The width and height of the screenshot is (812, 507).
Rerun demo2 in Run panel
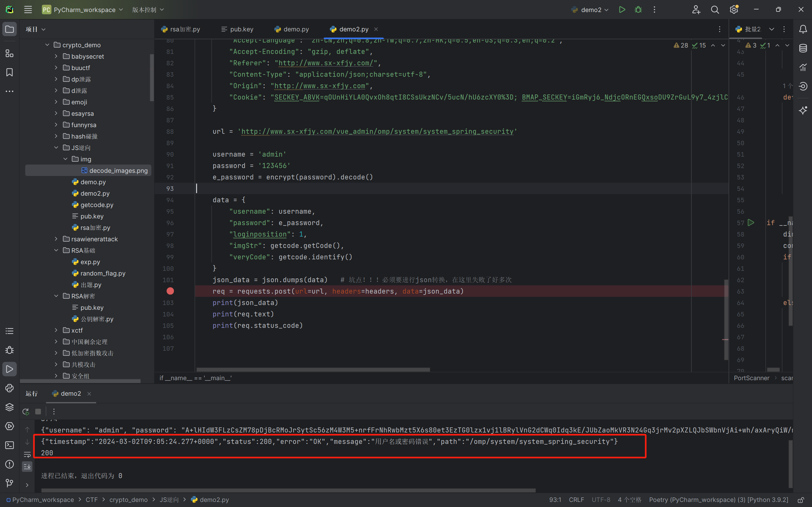26,412
